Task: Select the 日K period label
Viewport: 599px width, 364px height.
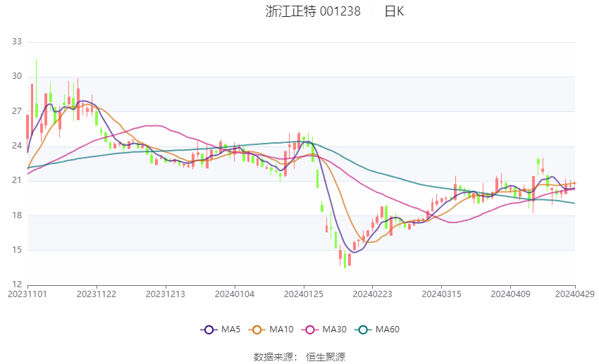Action: (x=394, y=11)
